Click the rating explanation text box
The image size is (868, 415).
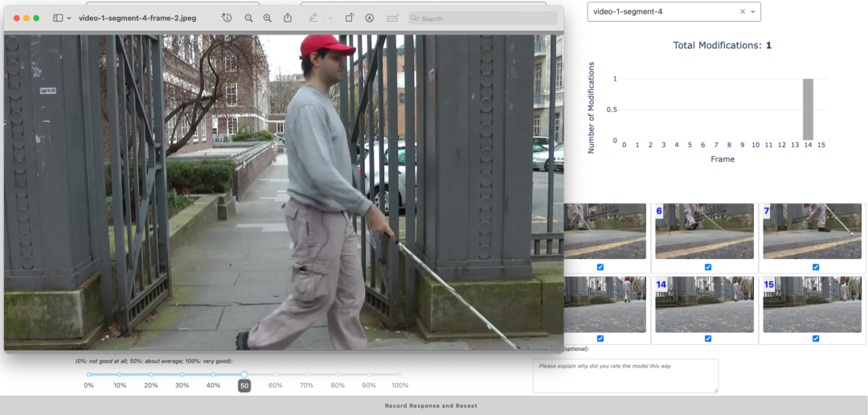(625, 376)
